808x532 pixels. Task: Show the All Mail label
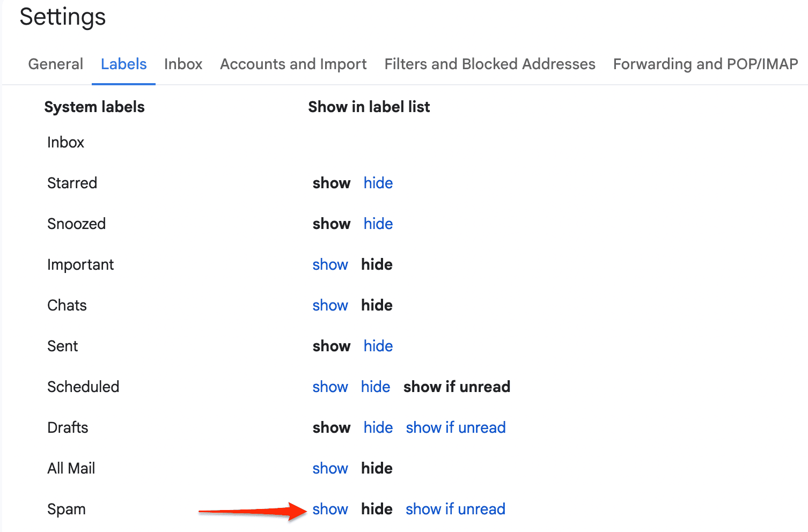point(330,468)
